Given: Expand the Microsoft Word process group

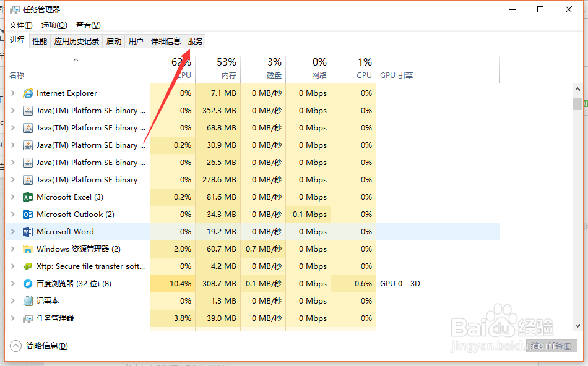Looking at the screenshot, I should [13, 232].
